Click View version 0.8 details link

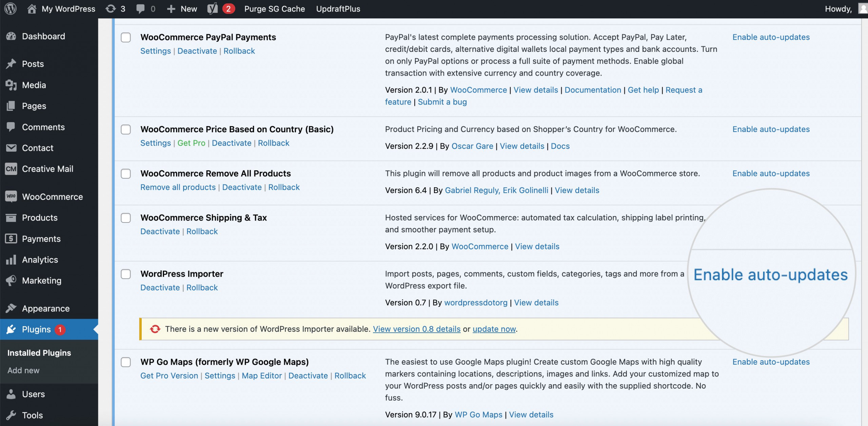pos(417,329)
